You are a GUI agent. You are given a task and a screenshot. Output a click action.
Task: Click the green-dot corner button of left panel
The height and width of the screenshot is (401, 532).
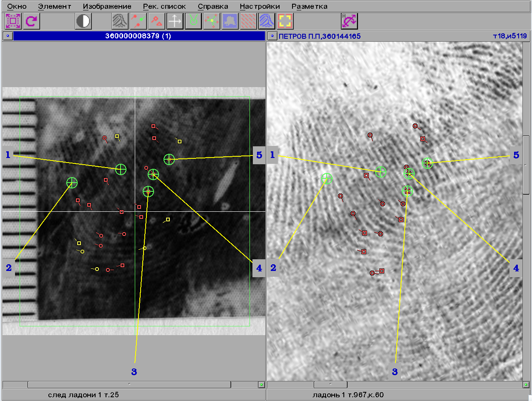pyautogui.click(x=262, y=384)
